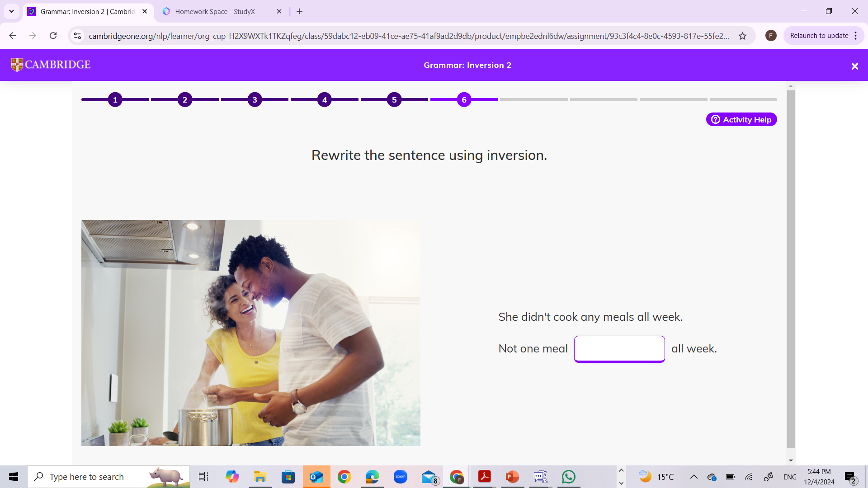
Task: Select the Grammar Inversion 2 browser tab
Action: [88, 11]
